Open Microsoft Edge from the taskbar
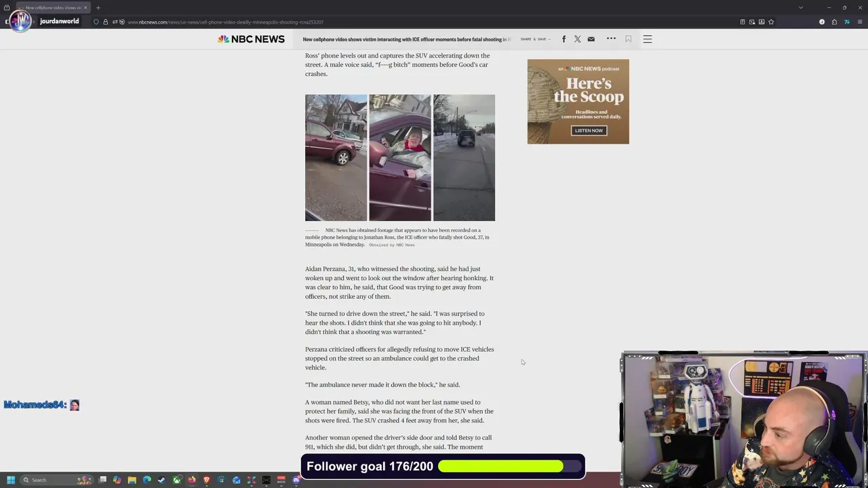This screenshot has height=488, width=868. tap(147, 480)
